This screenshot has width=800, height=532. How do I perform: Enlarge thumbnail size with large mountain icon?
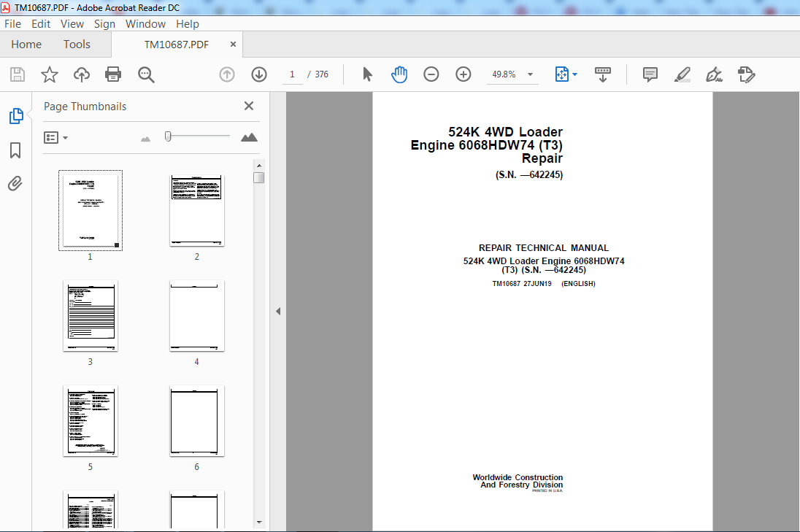(x=249, y=137)
